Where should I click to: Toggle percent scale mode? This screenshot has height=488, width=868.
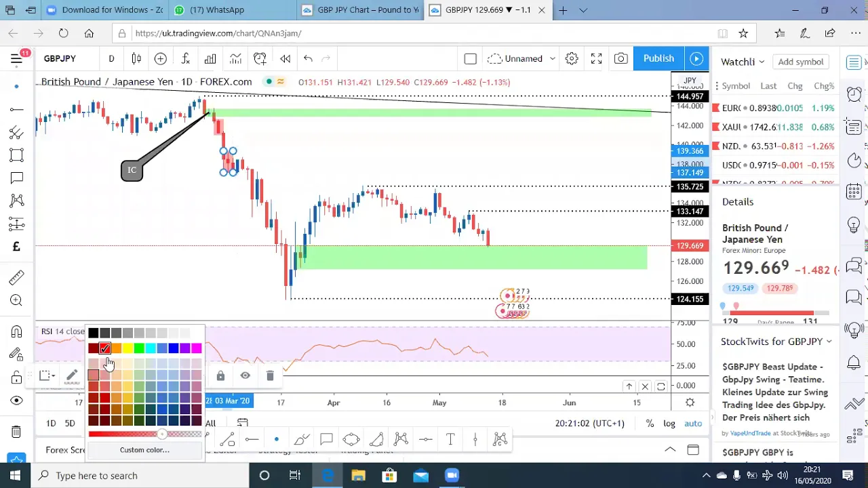coord(650,424)
